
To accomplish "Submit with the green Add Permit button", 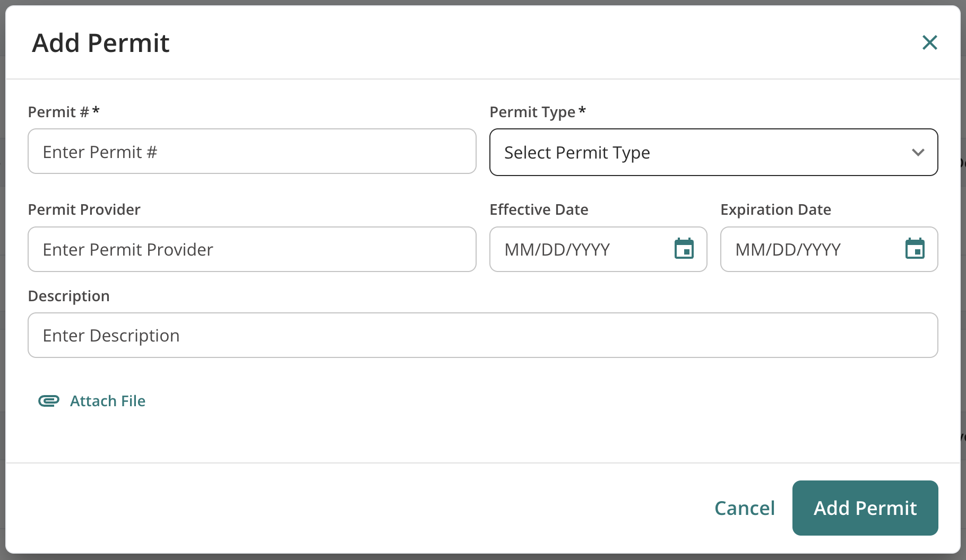I will pyautogui.click(x=865, y=508).
